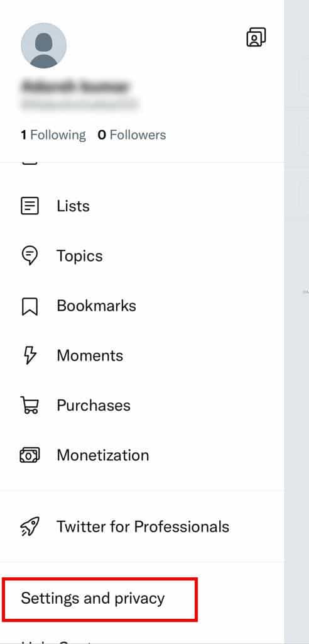View the 0 Followers list

(x=132, y=135)
